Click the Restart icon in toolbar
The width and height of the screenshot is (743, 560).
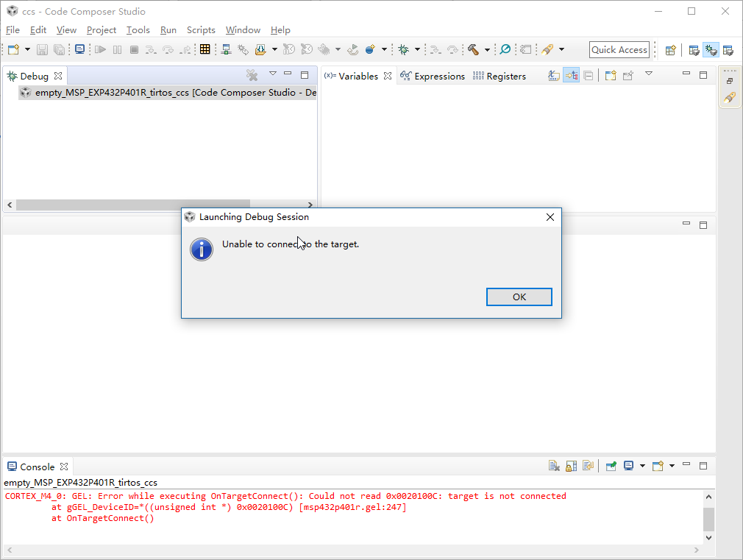[x=352, y=49]
